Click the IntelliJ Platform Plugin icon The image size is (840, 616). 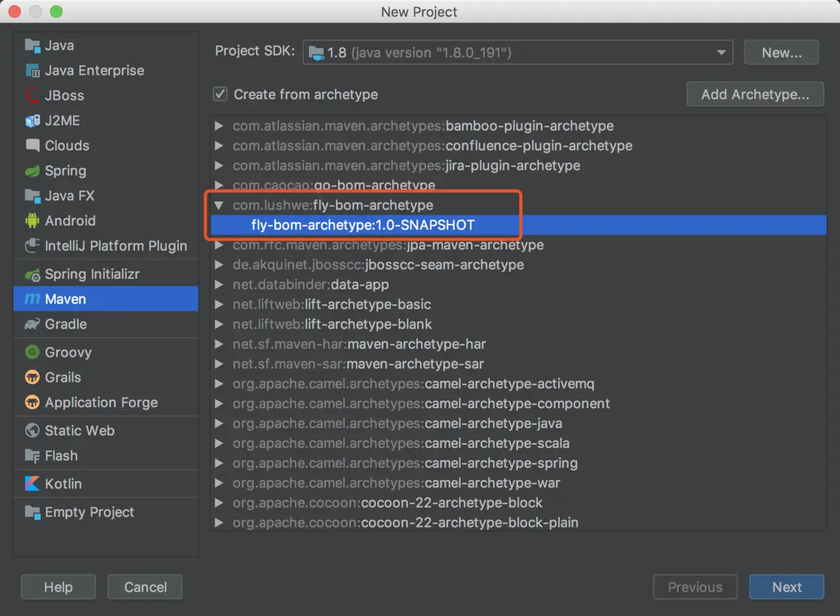33,246
